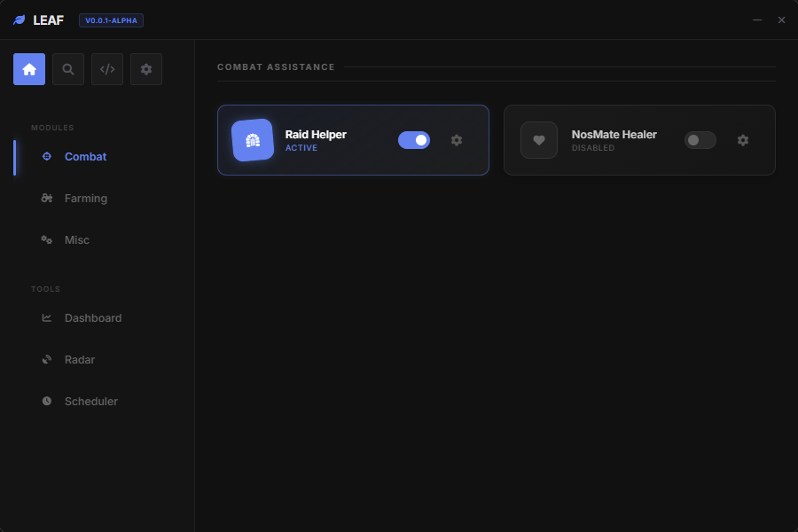Click the Scheduler clock icon
The image size is (798, 532).
[x=47, y=401]
